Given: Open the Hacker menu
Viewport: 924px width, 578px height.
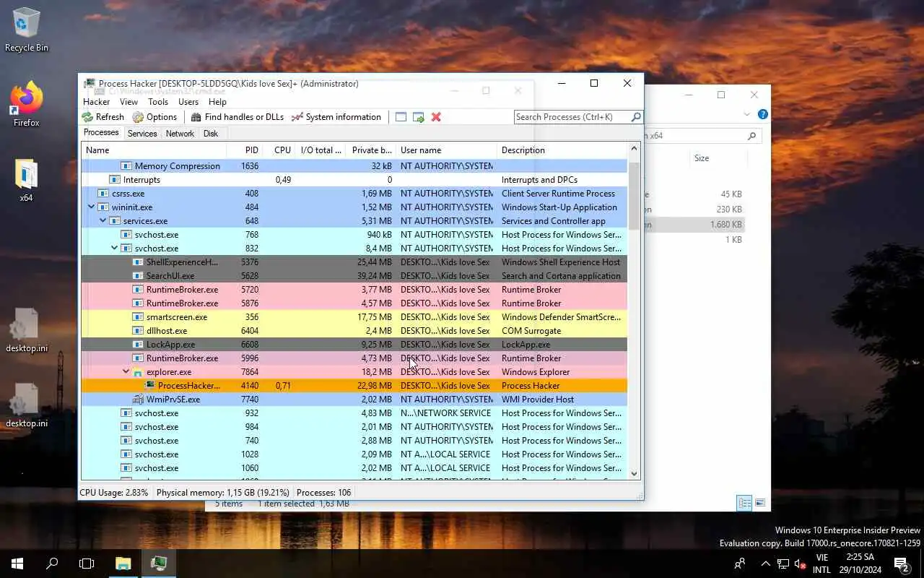Looking at the screenshot, I should 97,102.
